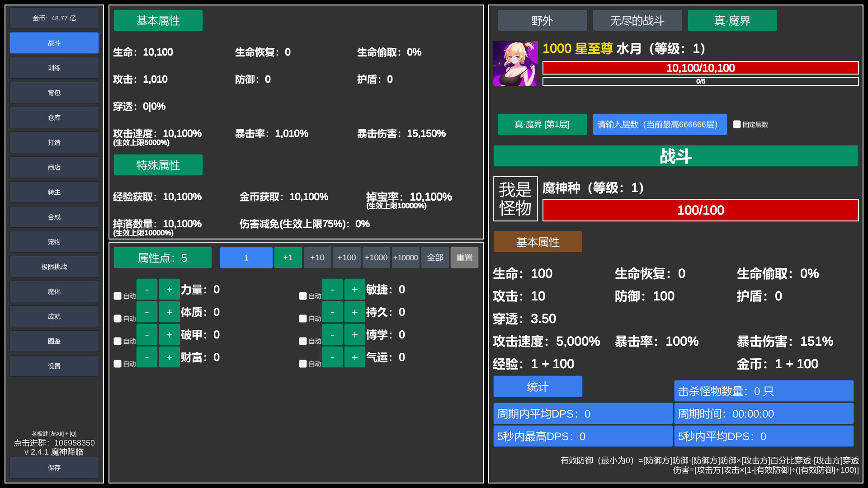
Task: Click 重置 to reset attribute points
Action: 464,258
